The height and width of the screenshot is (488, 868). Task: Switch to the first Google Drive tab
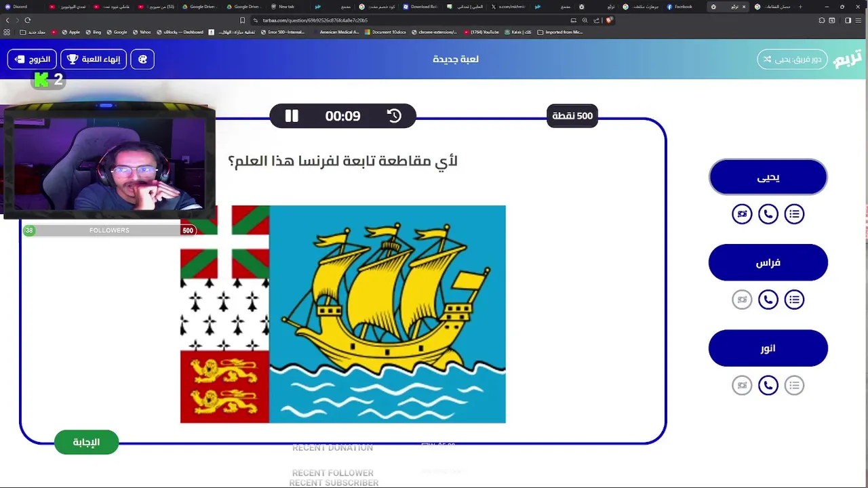[199, 7]
